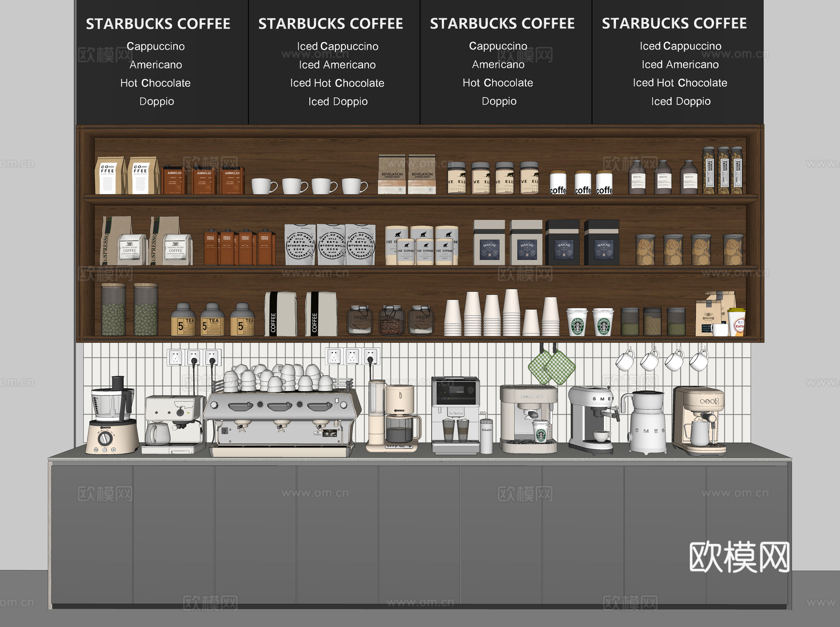Viewport: 840px width, 627px height.
Task: Select the leftmost white mug on the top shelf
Action: pyautogui.click(x=264, y=186)
